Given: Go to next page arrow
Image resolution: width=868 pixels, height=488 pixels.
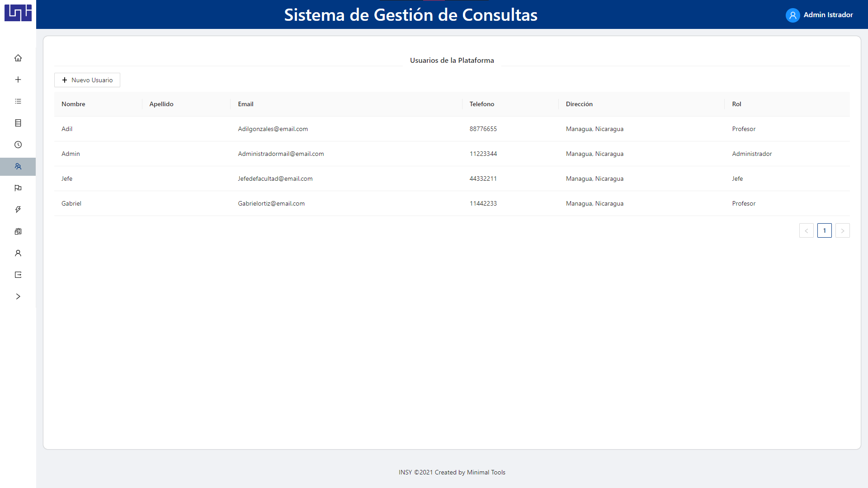Looking at the screenshot, I should [x=842, y=230].
